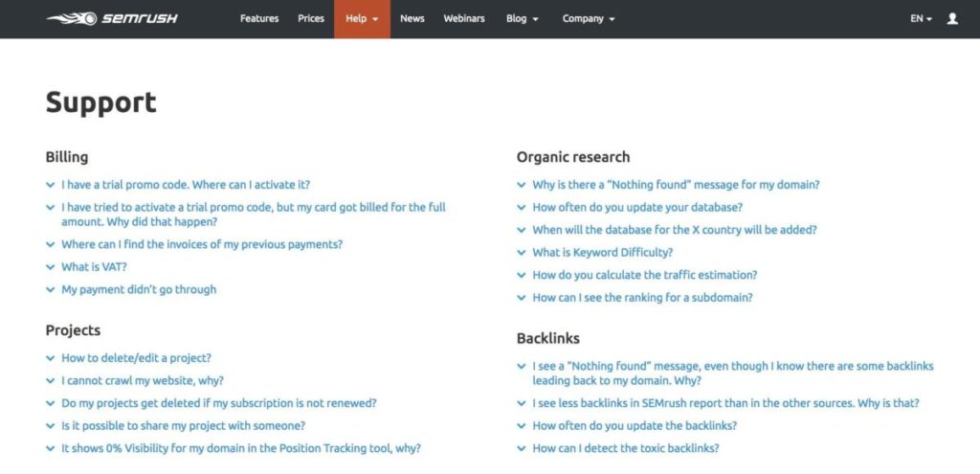980x474 pixels.
Task: Open "Is it possible to share my project" link
Action: 183,426
